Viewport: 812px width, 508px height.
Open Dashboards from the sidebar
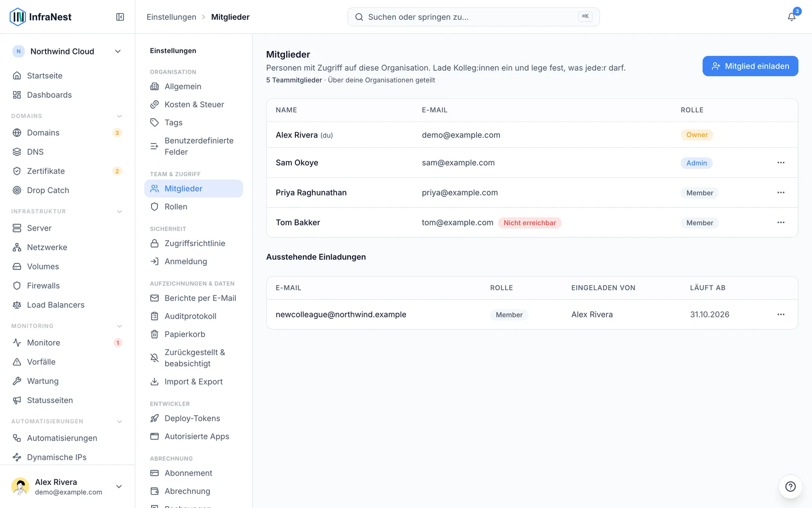pos(67,95)
